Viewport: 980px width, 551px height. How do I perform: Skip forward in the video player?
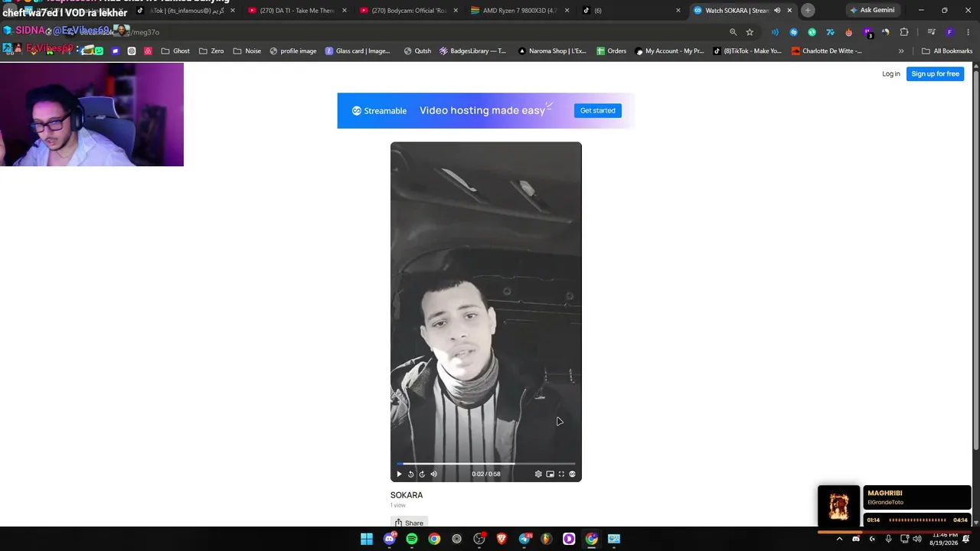pos(422,474)
